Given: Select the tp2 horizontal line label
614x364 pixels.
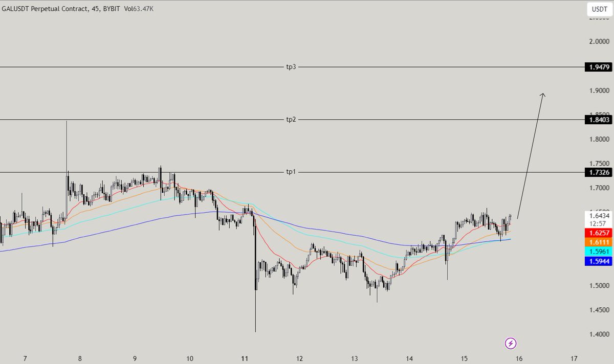Looking at the screenshot, I should pyautogui.click(x=291, y=119).
